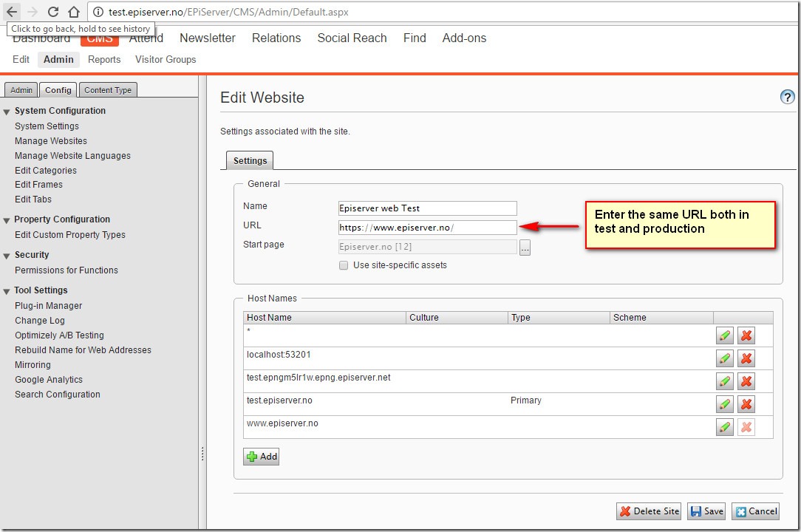Open the Social Reach menu
Screen dimensions: 801x532
pyautogui.click(x=352, y=38)
